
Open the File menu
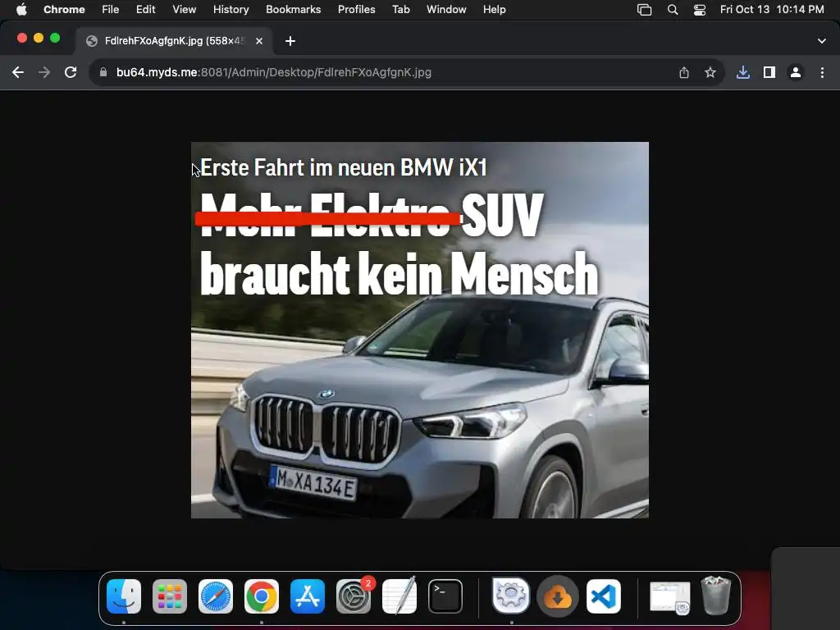coord(111,10)
